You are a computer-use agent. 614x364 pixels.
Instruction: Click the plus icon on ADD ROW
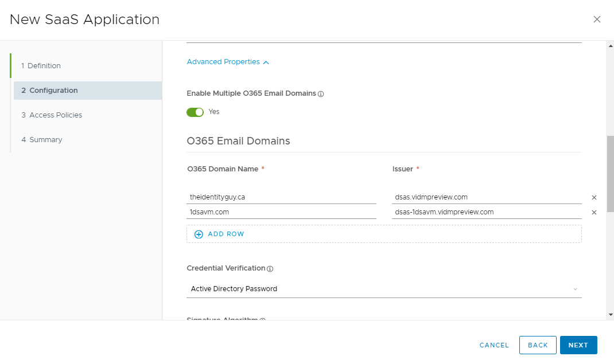pos(199,234)
